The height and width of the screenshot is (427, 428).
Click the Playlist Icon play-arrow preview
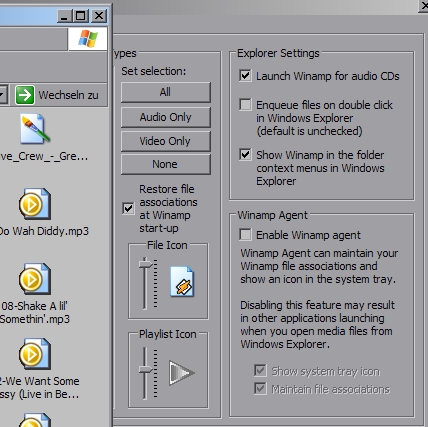tap(182, 373)
